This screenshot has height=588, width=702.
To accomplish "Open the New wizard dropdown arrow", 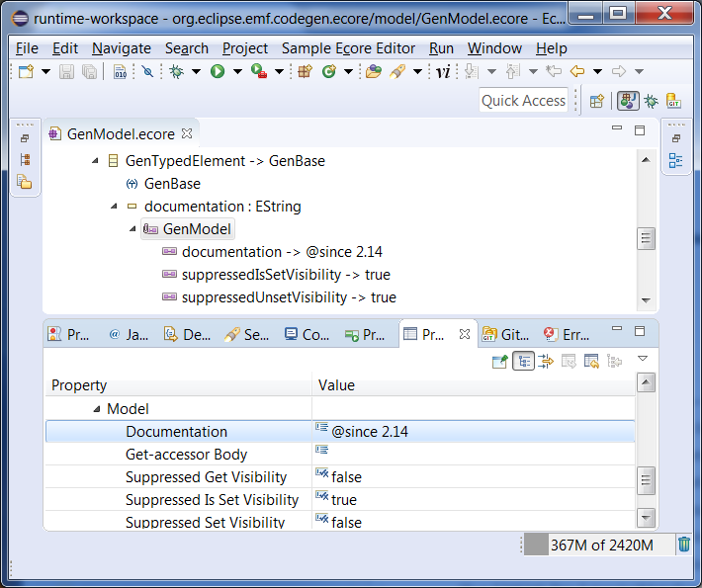I will (x=45, y=71).
